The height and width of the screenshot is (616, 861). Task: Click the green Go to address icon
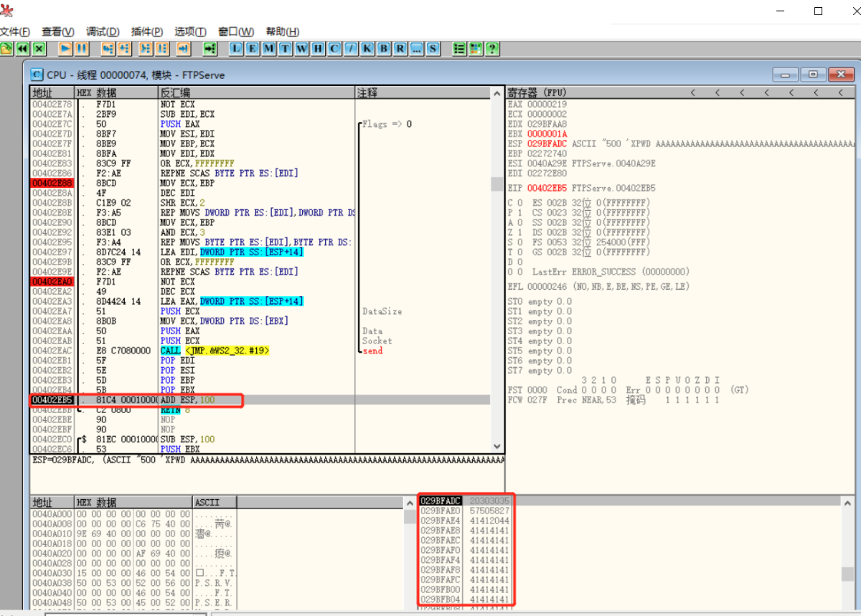pyautogui.click(x=210, y=49)
